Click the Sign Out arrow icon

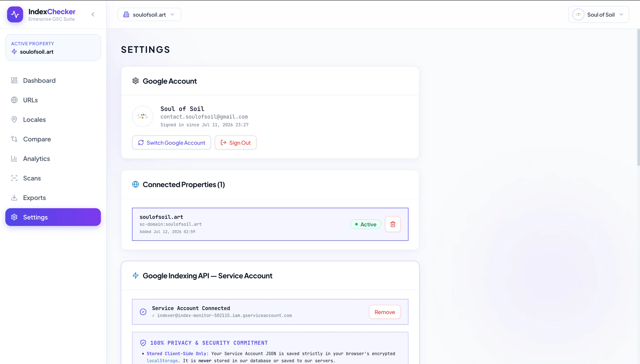pyautogui.click(x=223, y=142)
